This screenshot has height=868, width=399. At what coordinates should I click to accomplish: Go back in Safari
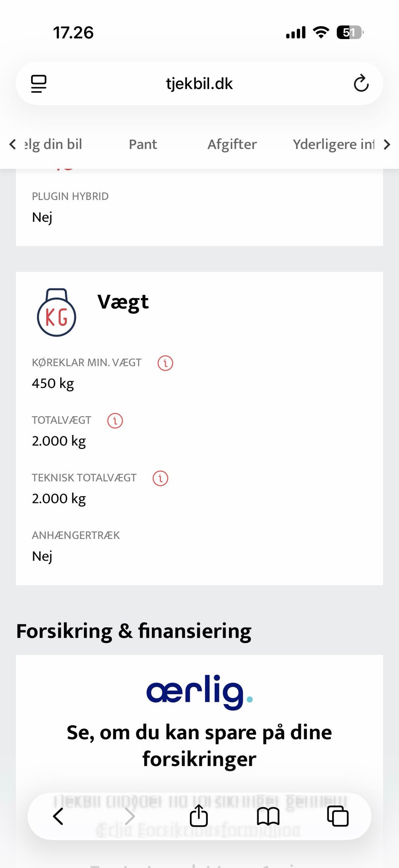[58, 816]
